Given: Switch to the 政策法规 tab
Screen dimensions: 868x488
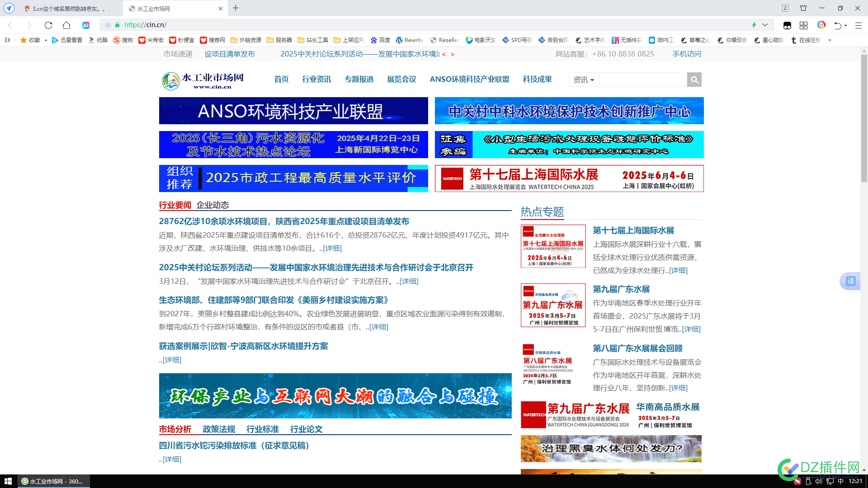Looking at the screenshot, I should [x=219, y=429].
